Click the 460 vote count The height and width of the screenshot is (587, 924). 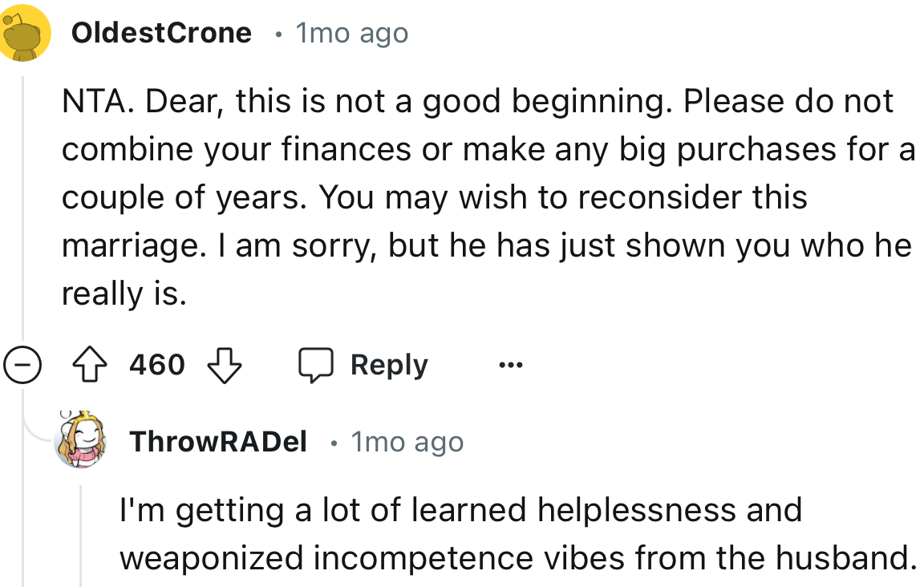[x=154, y=364]
